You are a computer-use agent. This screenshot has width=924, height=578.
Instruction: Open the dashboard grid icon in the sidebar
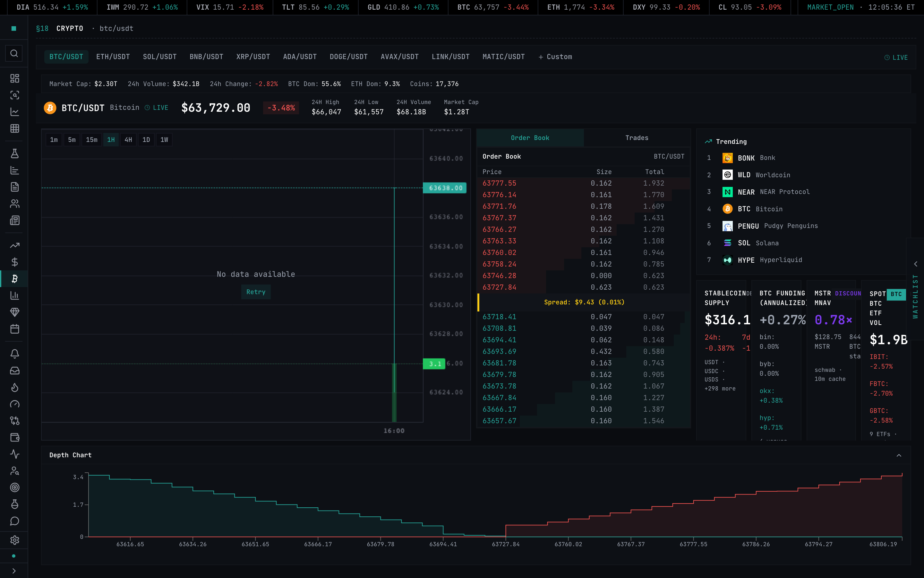click(x=14, y=78)
